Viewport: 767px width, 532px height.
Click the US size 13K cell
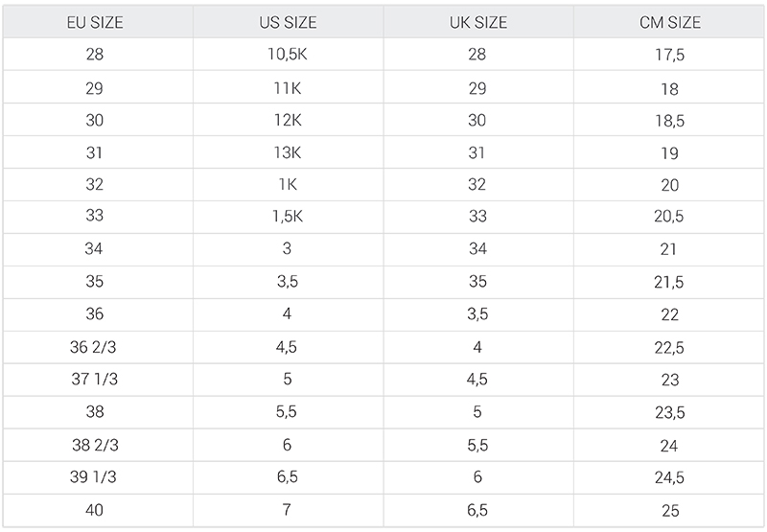[x=289, y=152]
